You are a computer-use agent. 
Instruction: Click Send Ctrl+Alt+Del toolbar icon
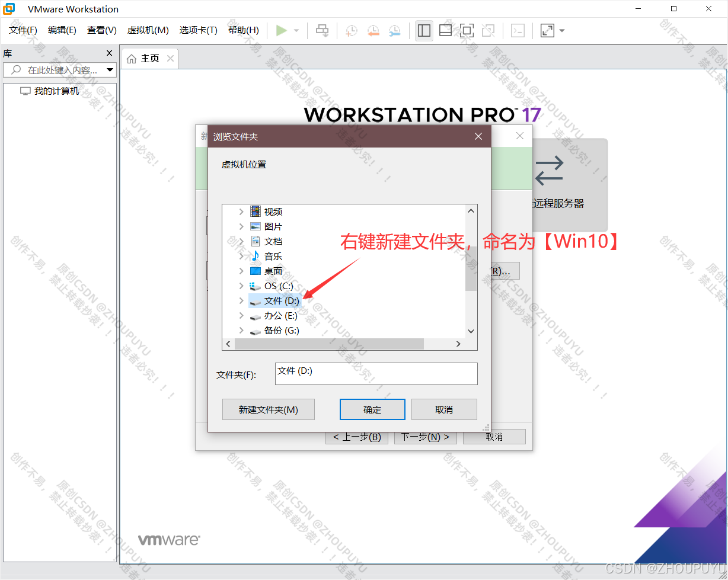[322, 30]
